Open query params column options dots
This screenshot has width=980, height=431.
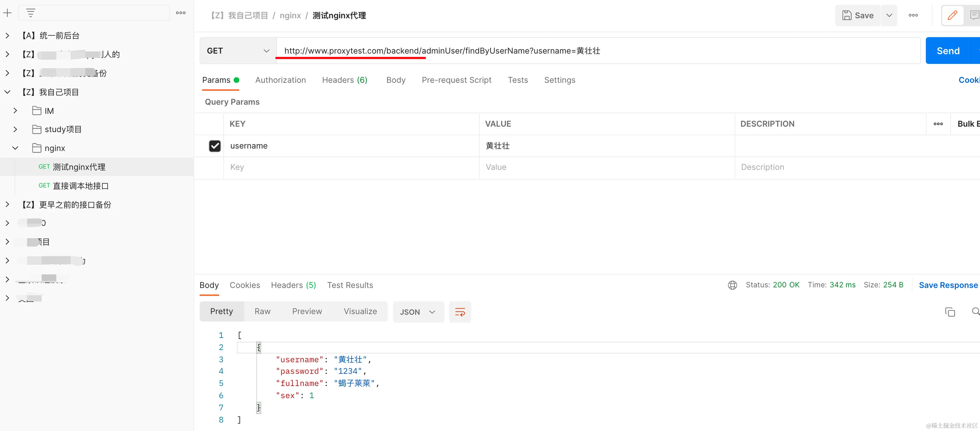pos(938,124)
